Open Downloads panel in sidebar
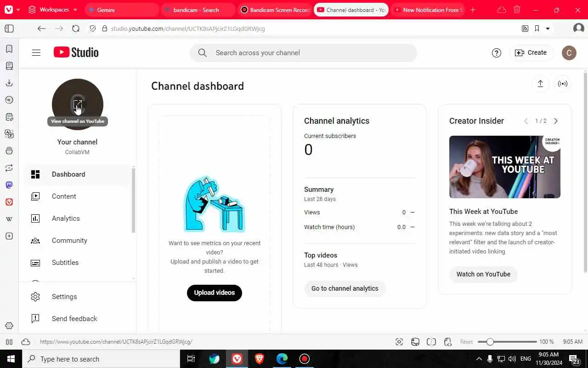 (9, 83)
